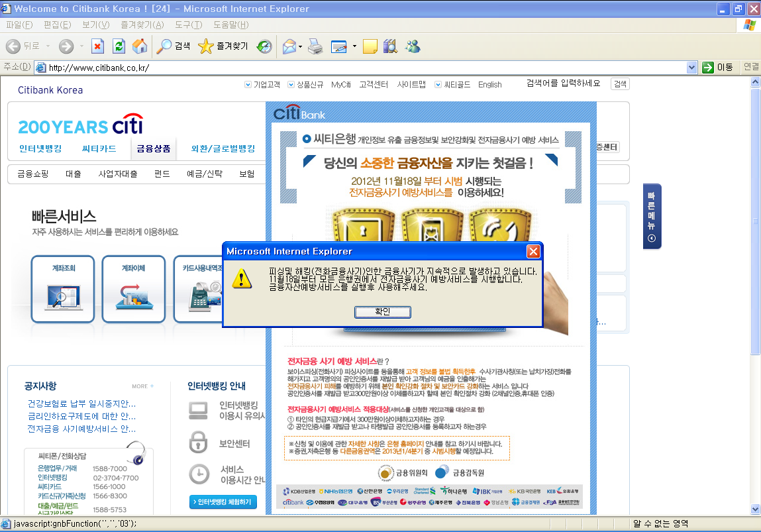Viewport: 761px width, 532px height.
Task: Click MORE + next to 공지사항
Action: pos(142,386)
